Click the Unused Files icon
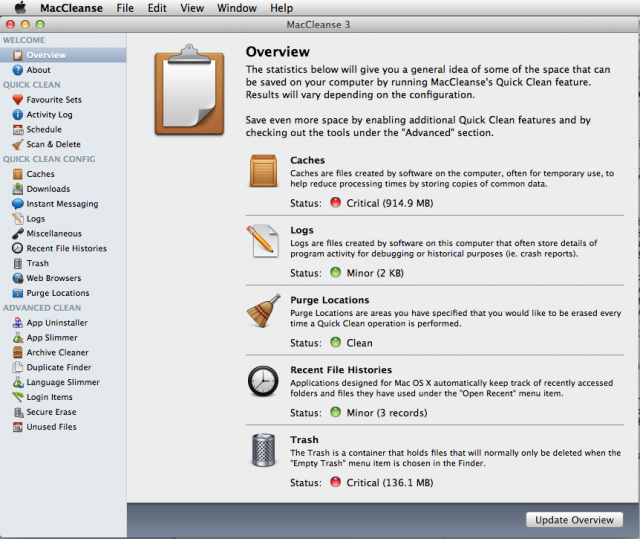The width and height of the screenshot is (640, 539). pos(18,427)
